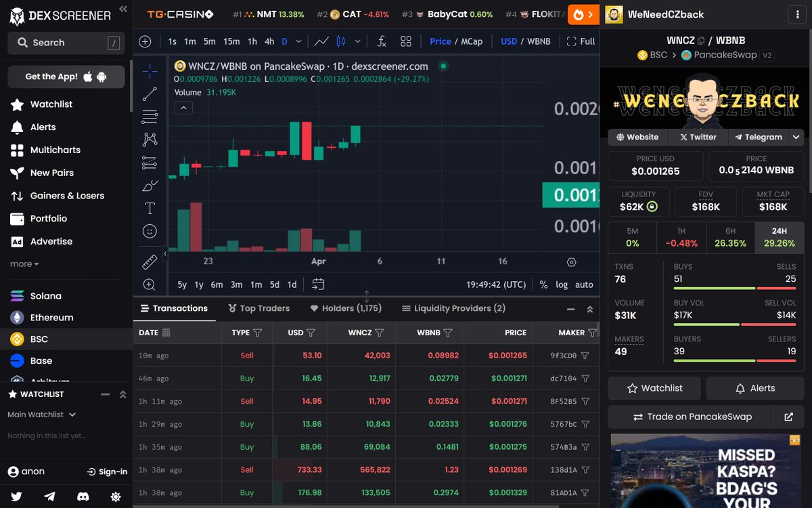This screenshot has height=508, width=812.
Task: Add pair to Watchlist button
Action: 655,388
